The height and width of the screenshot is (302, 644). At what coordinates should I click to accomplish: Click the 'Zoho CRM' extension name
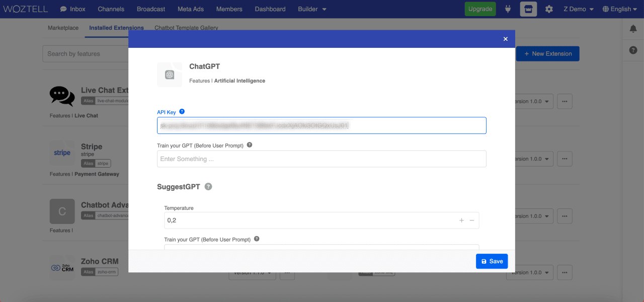100,262
